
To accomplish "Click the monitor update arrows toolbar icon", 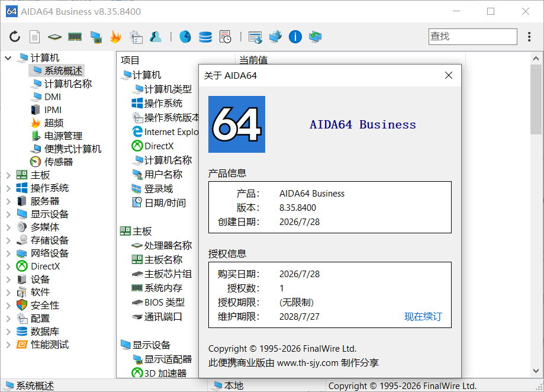I will (316, 37).
